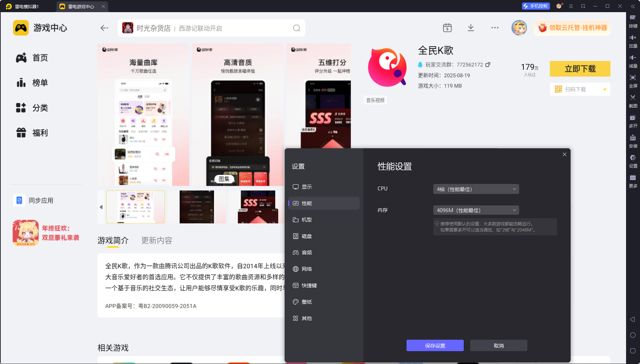
Task: Open the 福利 benefits page
Action: click(x=32, y=133)
